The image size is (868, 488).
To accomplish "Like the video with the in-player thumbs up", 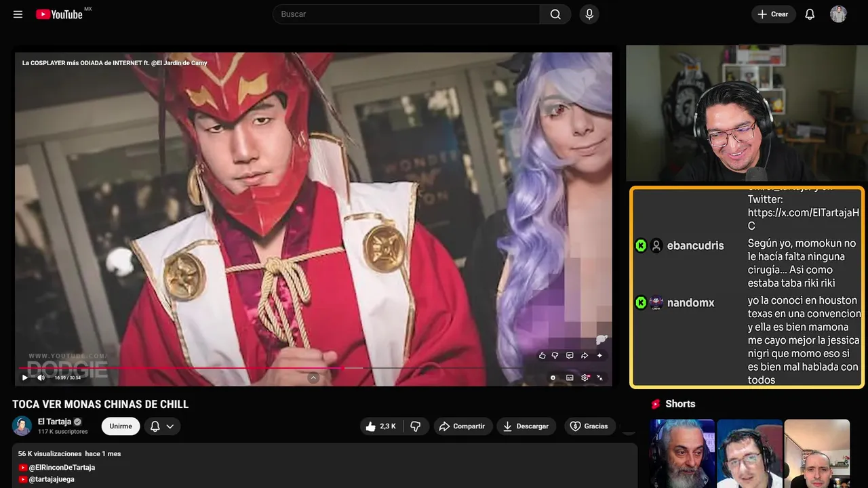I will point(542,355).
